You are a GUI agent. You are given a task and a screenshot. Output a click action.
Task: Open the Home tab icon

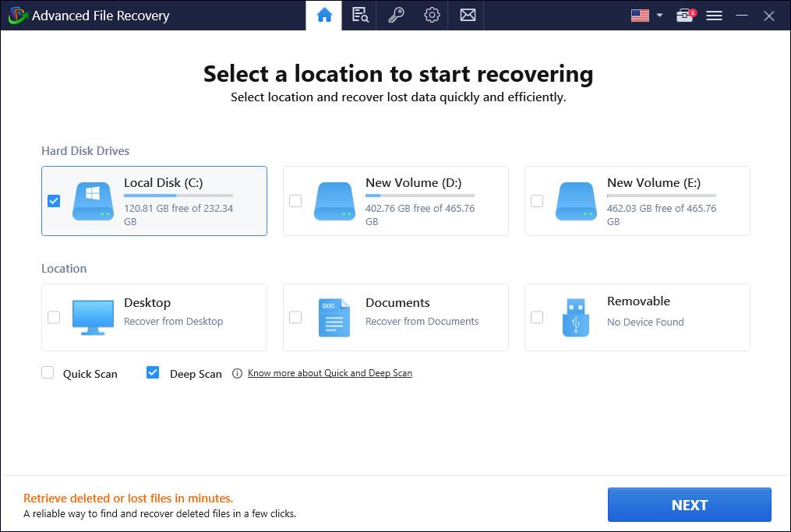324,16
